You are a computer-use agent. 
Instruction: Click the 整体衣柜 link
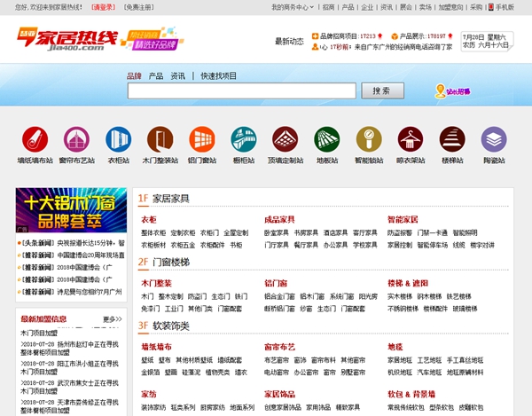153,232
